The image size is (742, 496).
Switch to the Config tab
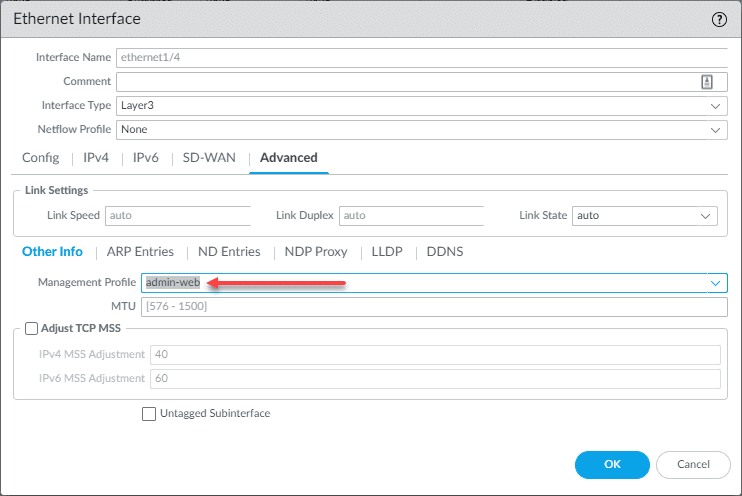[40, 158]
